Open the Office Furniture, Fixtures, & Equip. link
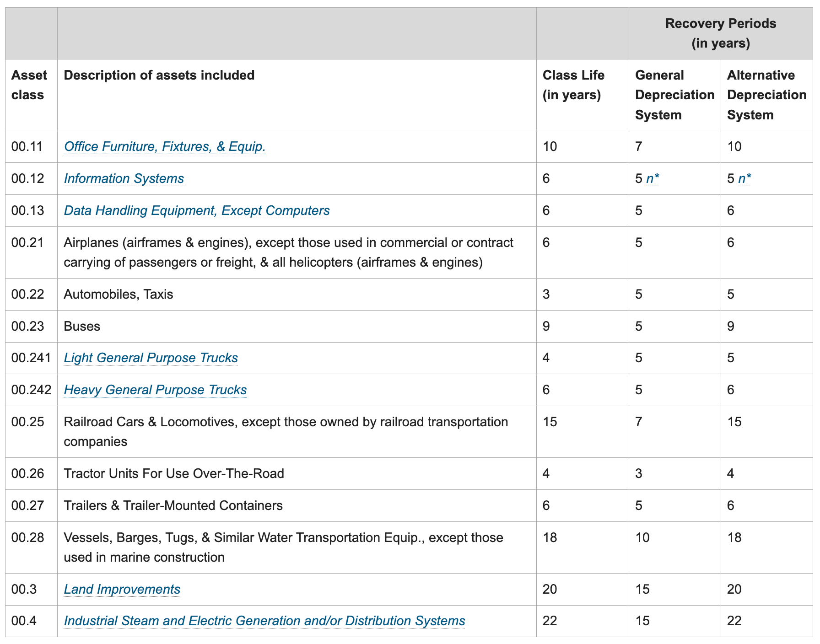Image resolution: width=820 pixels, height=644 pixels. [x=165, y=146]
